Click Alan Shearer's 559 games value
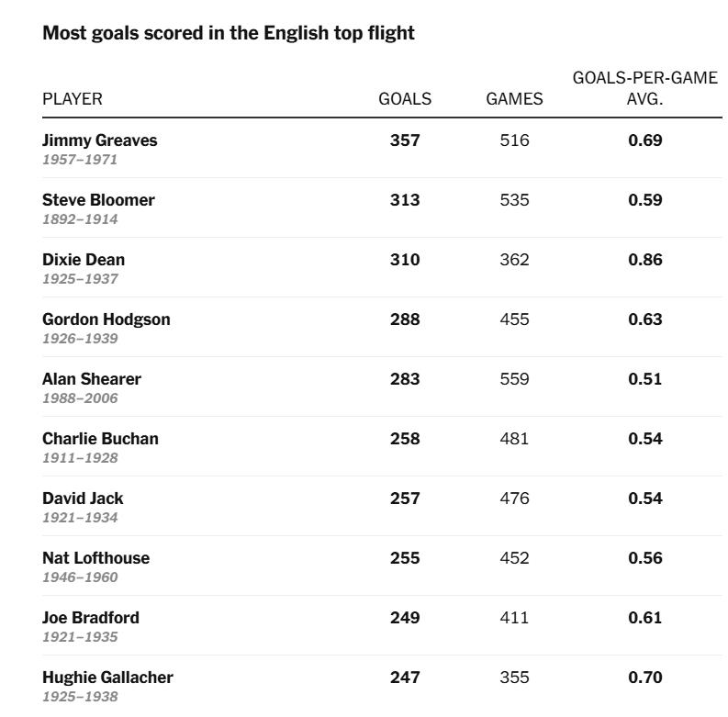The width and height of the screenshot is (728, 717). (514, 379)
